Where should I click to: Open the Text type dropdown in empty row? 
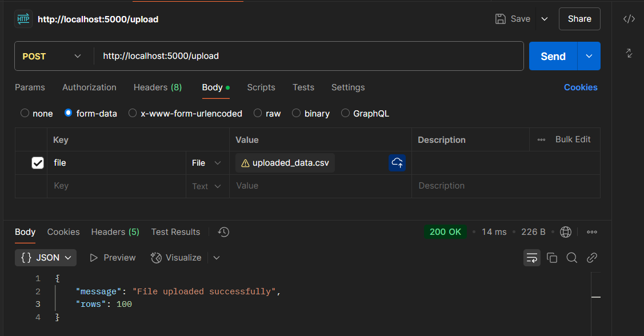tap(207, 186)
